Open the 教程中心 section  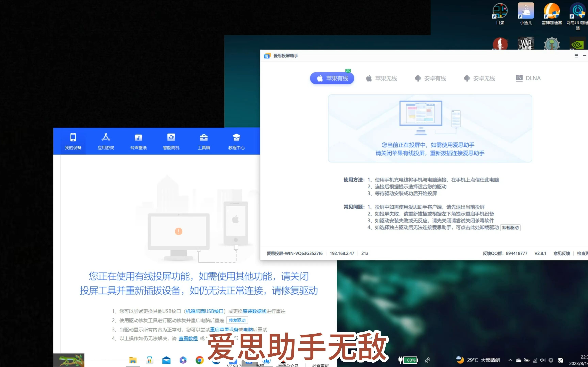(237, 141)
